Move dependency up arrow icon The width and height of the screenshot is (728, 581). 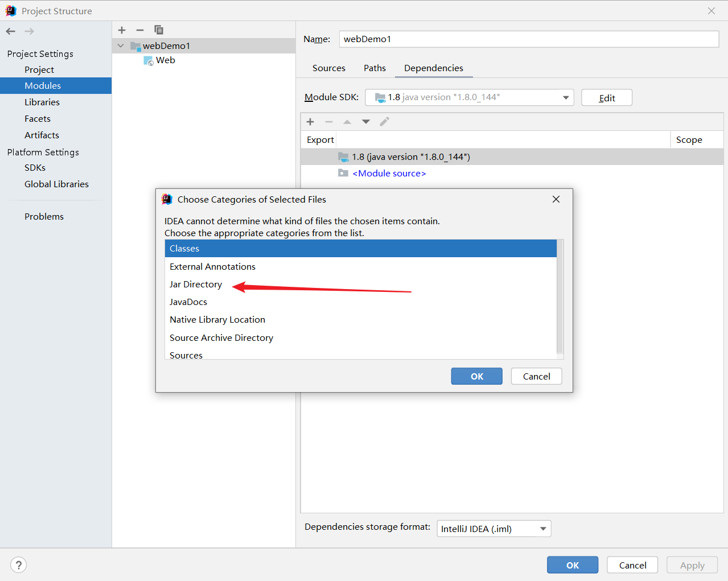(x=347, y=122)
